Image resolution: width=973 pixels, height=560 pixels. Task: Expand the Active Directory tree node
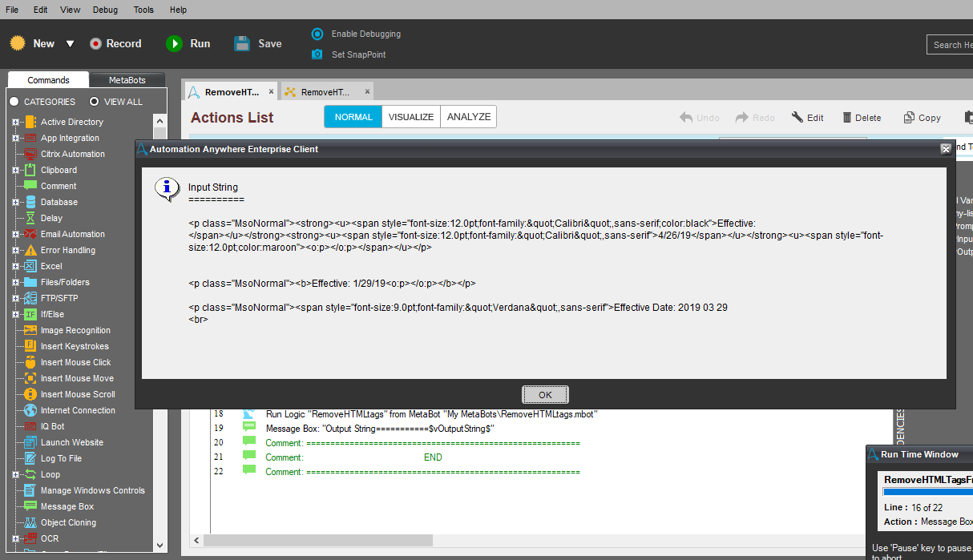coord(15,122)
